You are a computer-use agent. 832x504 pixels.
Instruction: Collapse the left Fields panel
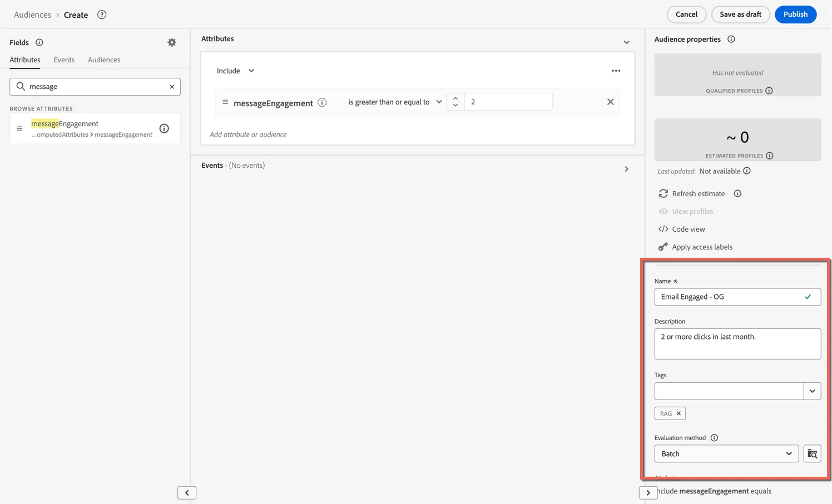click(x=187, y=492)
